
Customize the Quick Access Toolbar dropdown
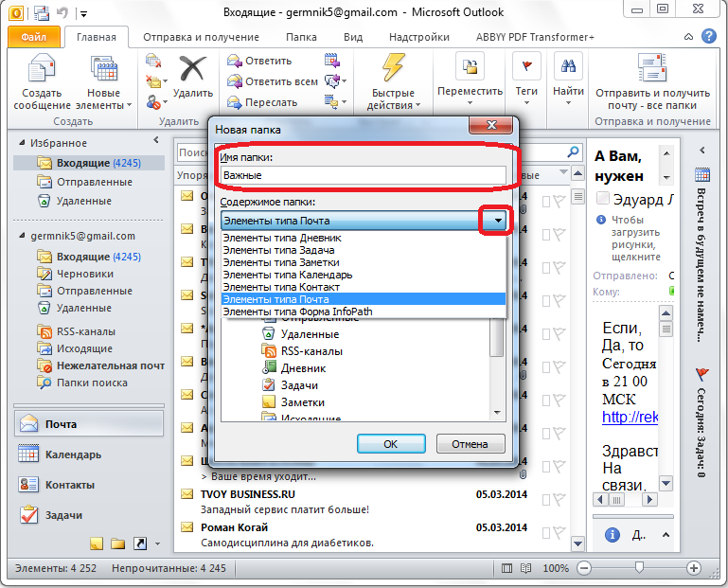pos(83,13)
